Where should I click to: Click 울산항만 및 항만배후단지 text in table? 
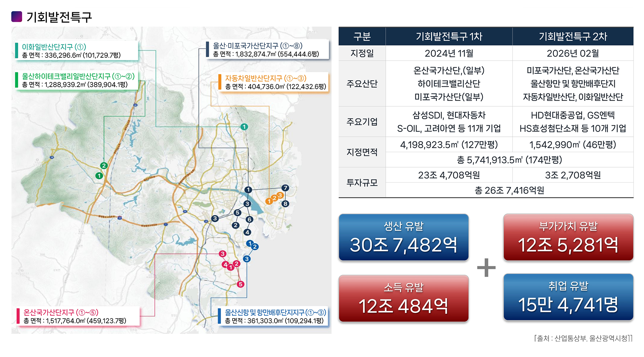coord(573,83)
